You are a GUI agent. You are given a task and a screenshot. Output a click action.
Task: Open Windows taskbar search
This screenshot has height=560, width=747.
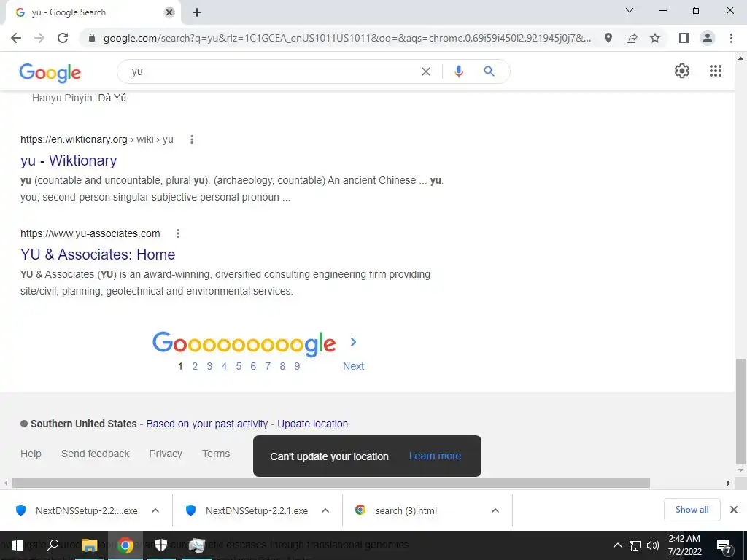53,545
